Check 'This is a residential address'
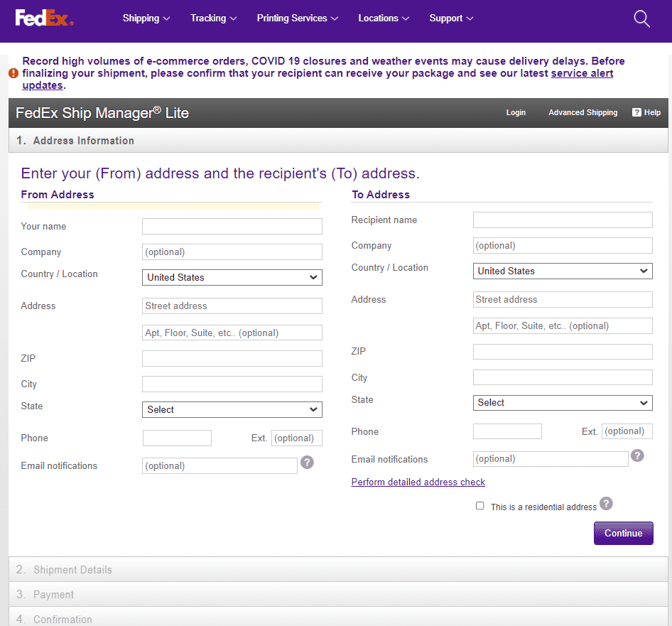Screen dimensions: 672x626 click(480, 506)
